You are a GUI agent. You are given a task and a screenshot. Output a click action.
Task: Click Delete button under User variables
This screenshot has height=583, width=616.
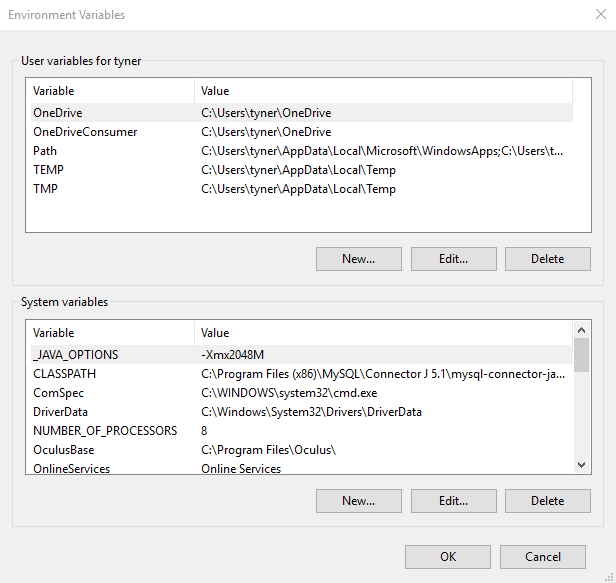[x=547, y=259]
